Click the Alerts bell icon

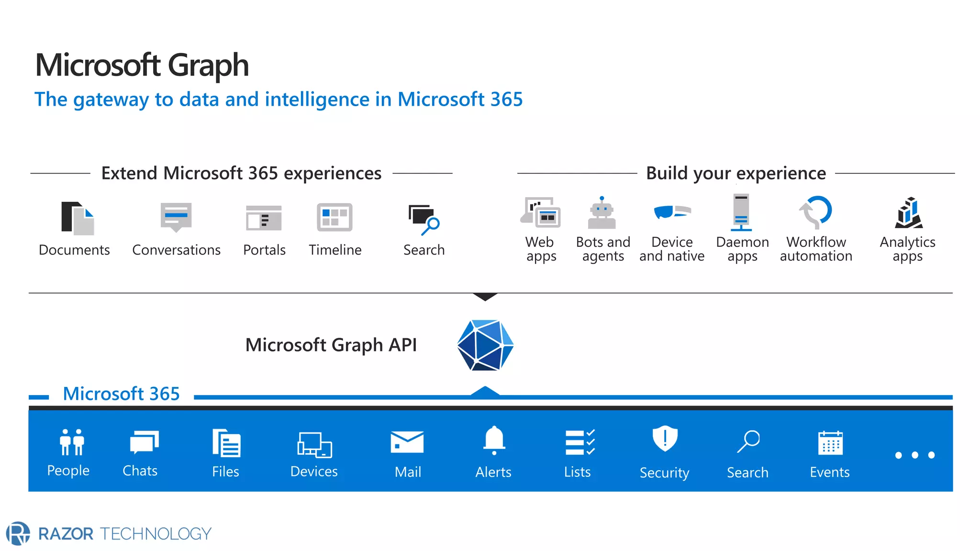494,440
